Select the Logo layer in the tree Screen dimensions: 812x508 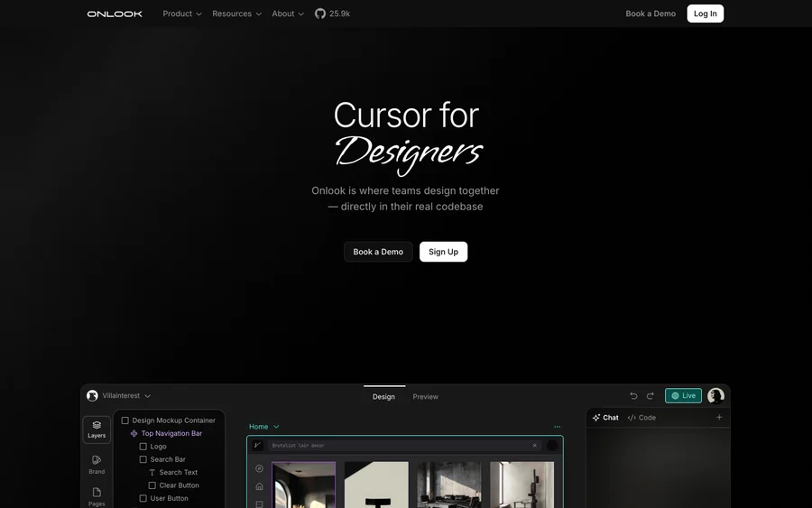152,447
